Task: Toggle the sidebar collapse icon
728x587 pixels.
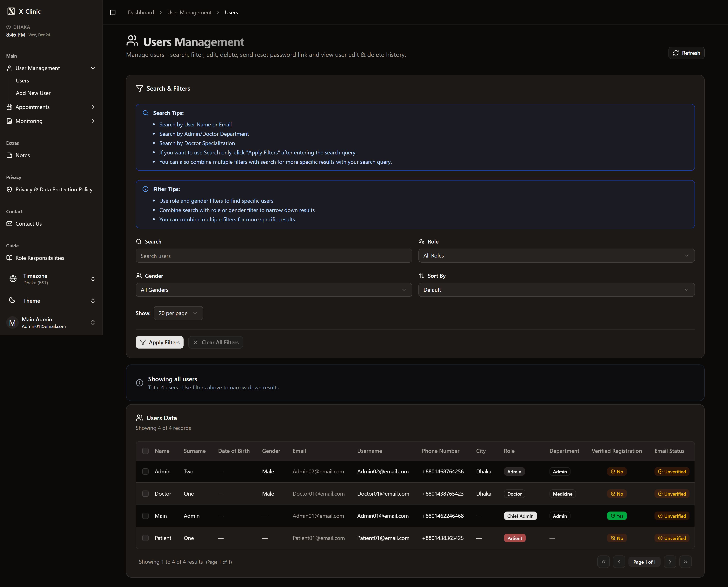Action: (113, 12)
